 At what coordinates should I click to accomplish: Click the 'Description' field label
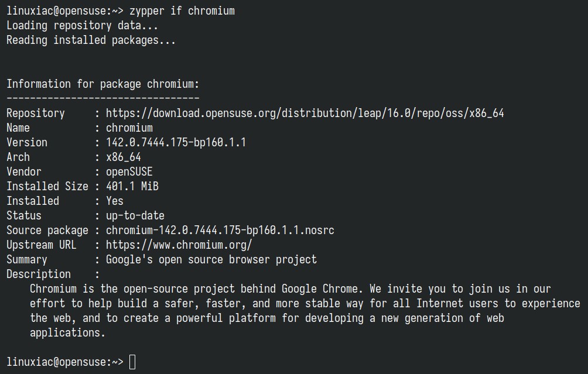coord(38,274)
